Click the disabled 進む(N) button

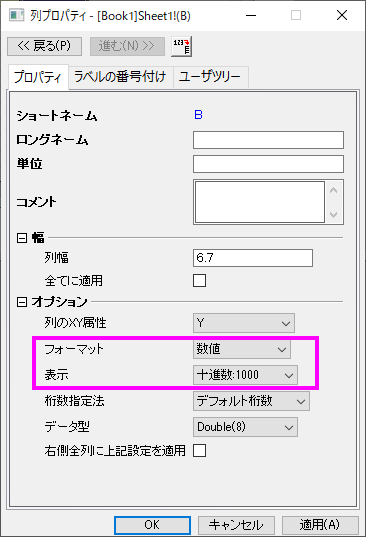pos(127,46)
